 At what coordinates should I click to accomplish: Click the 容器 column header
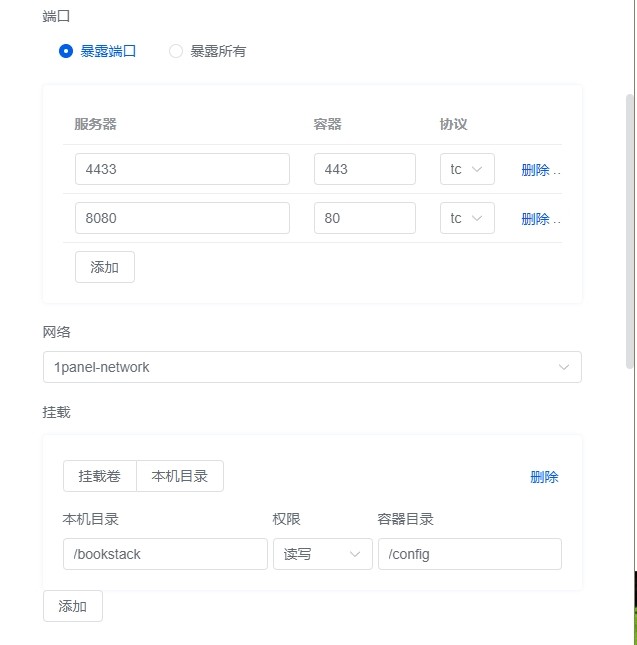pyautogui.click(x=327, y=124)
